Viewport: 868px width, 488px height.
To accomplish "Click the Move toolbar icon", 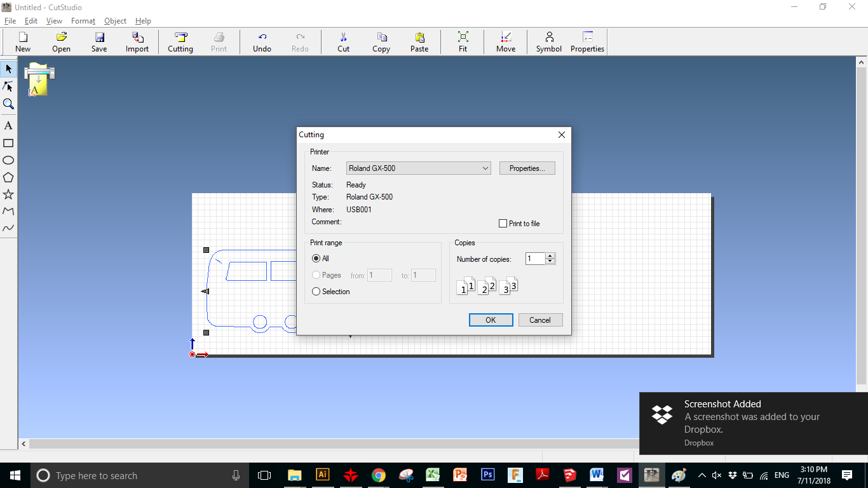I will 506,42.
